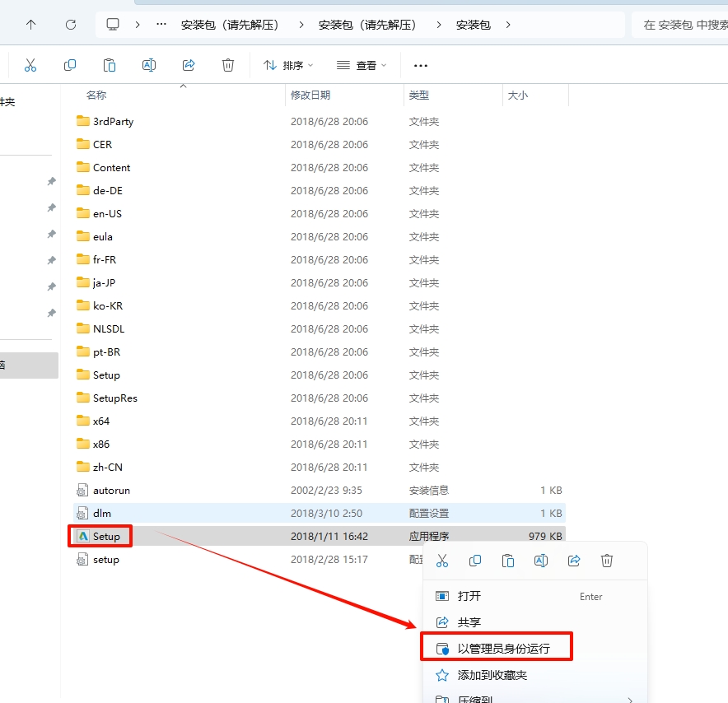Click the Copy icon in top toolbar
The height and width of the screenshot is (703, 728).
pos(70,65)
